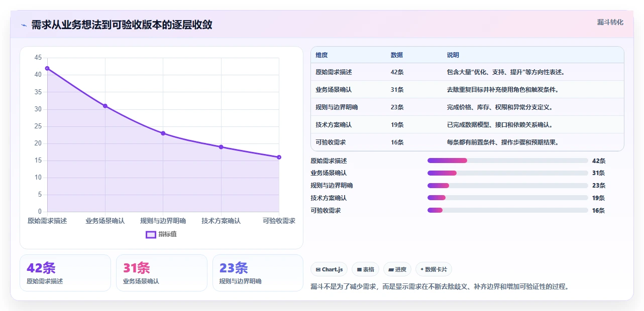
Task: Select the 进度 chip
Action: point(397,269)
